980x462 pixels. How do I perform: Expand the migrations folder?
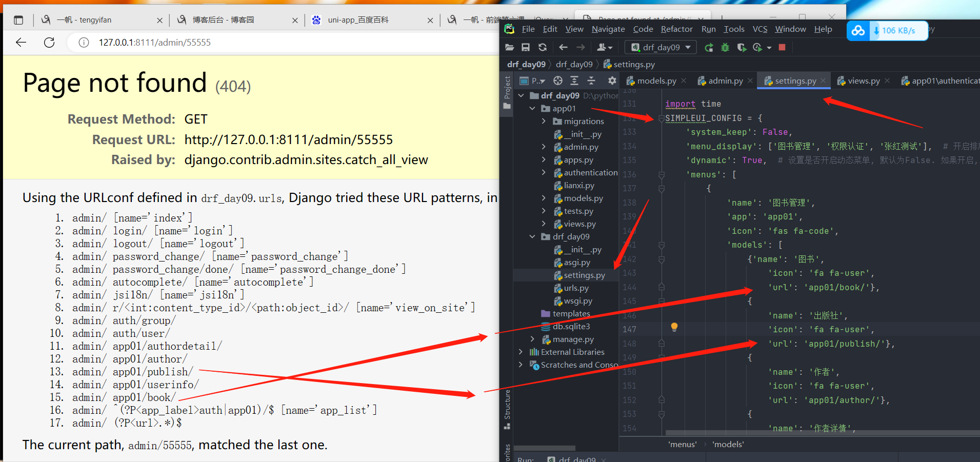(544, 121)
